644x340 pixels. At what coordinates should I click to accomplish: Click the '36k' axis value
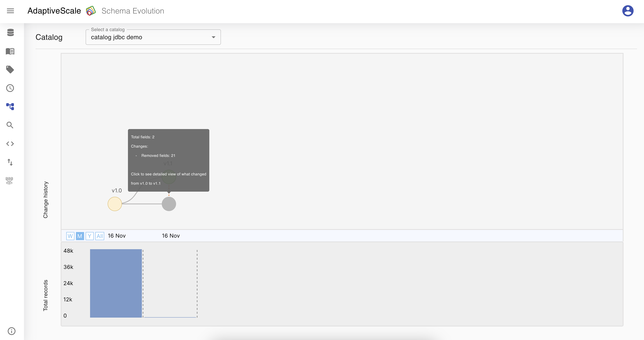point(68,267)
